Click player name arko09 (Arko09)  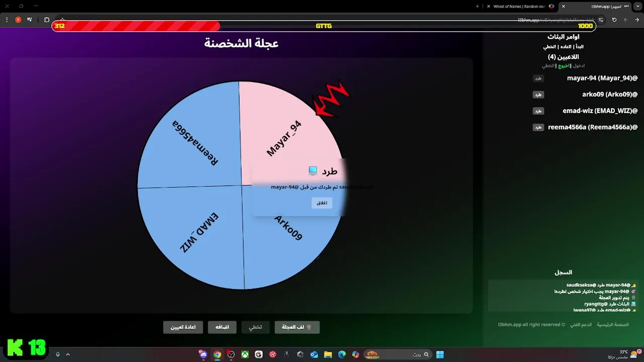(x=610, y=95)
